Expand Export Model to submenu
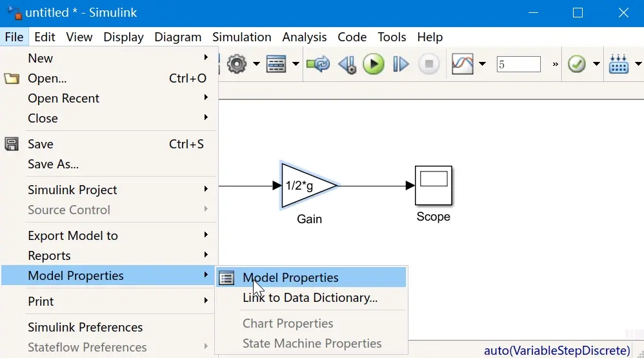Viewport: 644px width, 358px height. point(109,235)
